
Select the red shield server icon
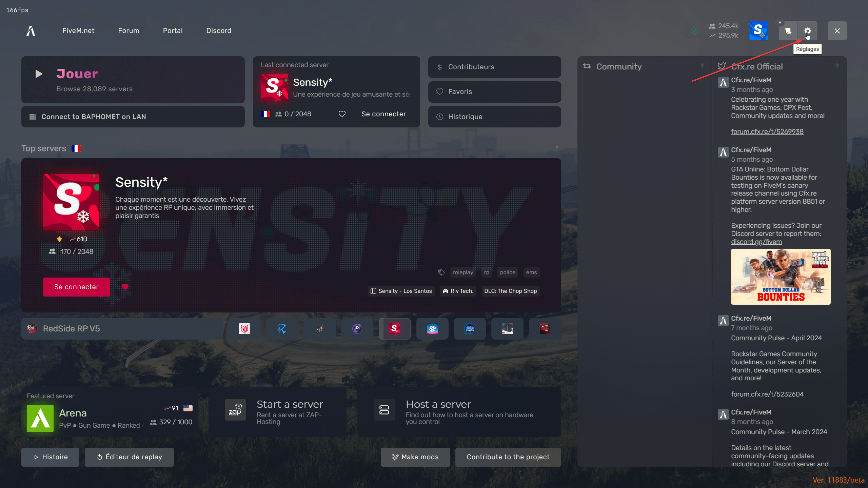click(x=244, y=329)
